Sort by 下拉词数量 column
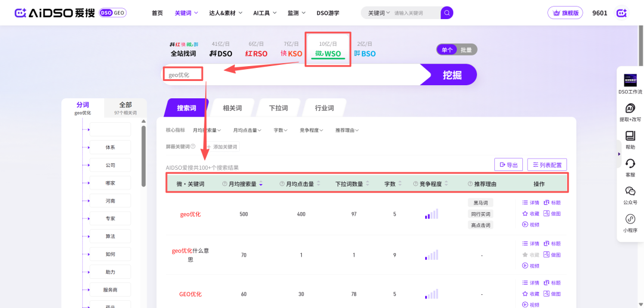Viewport: 644px width, 308px height. pyautogui.click(x=367, y=184)
